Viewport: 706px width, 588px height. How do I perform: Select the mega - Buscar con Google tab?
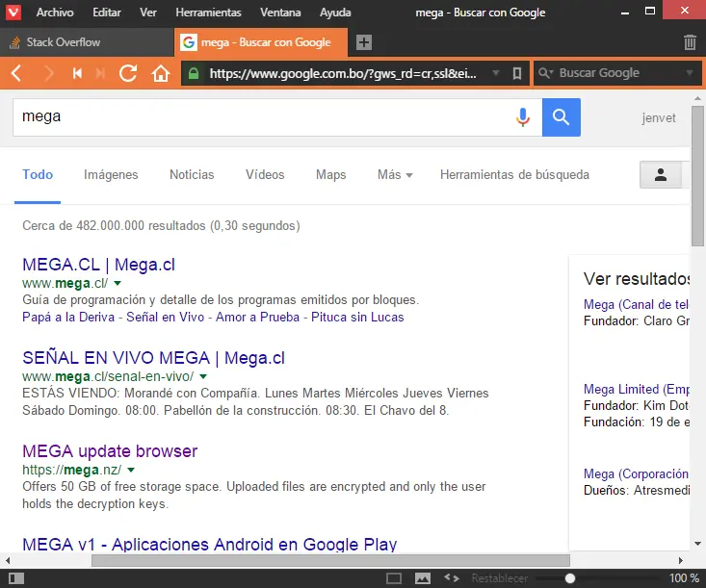click(261, 42)
